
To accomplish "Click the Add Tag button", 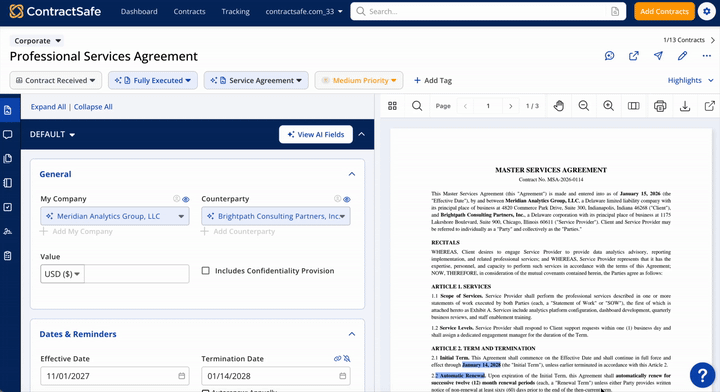I will coord(433,80).
